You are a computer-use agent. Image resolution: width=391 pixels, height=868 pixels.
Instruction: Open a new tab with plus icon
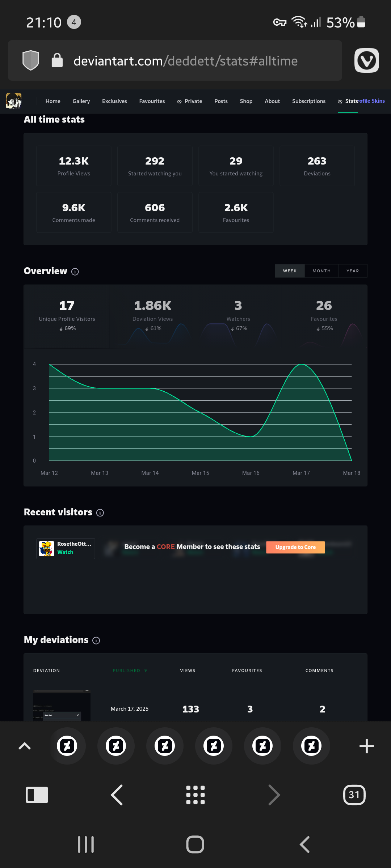(366, 746)
